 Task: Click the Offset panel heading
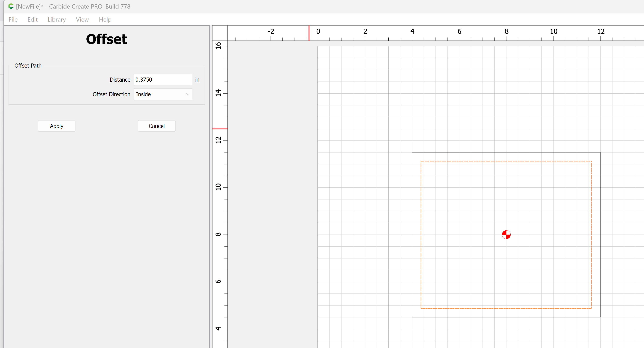click(x=107, y=39)
